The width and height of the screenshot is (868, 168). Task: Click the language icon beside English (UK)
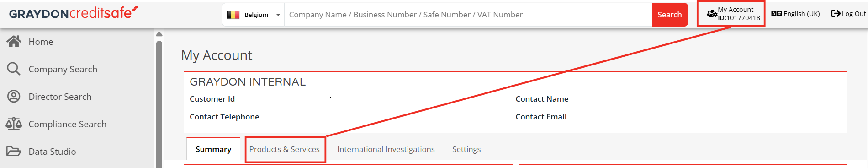[777, 14]
